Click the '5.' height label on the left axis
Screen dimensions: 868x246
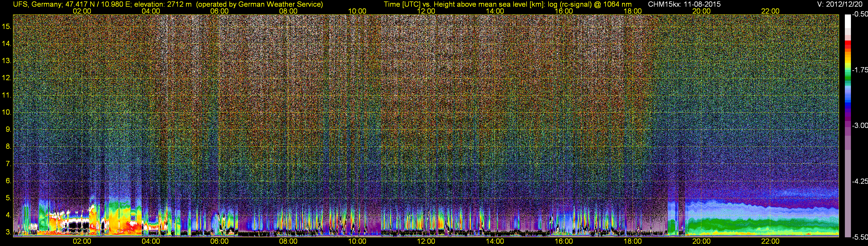[8, 198]
